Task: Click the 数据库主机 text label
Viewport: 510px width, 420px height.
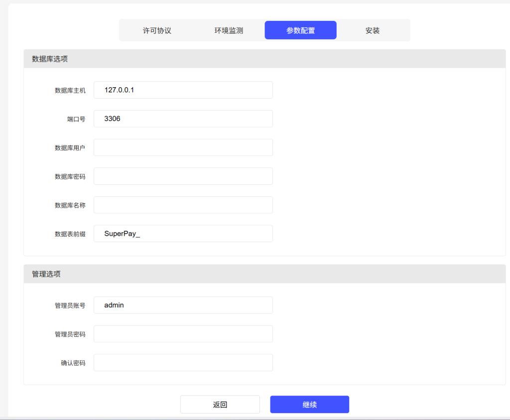Action: [70, 91]
